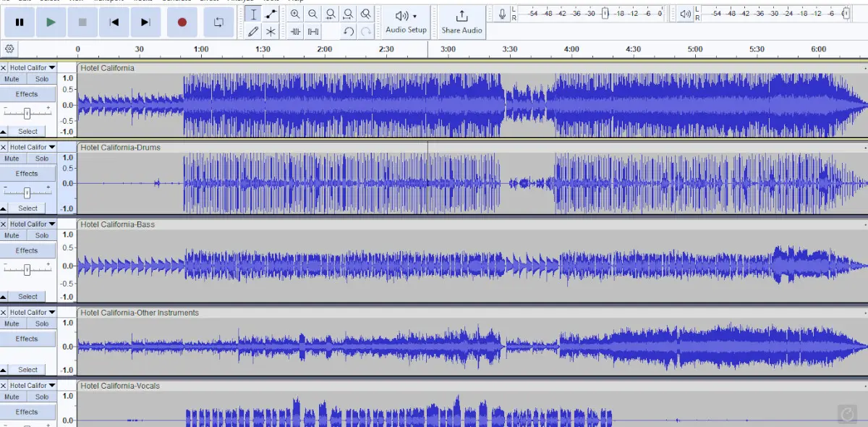
Task: Click Select on first Hotel California track
Action: [28, 132]
